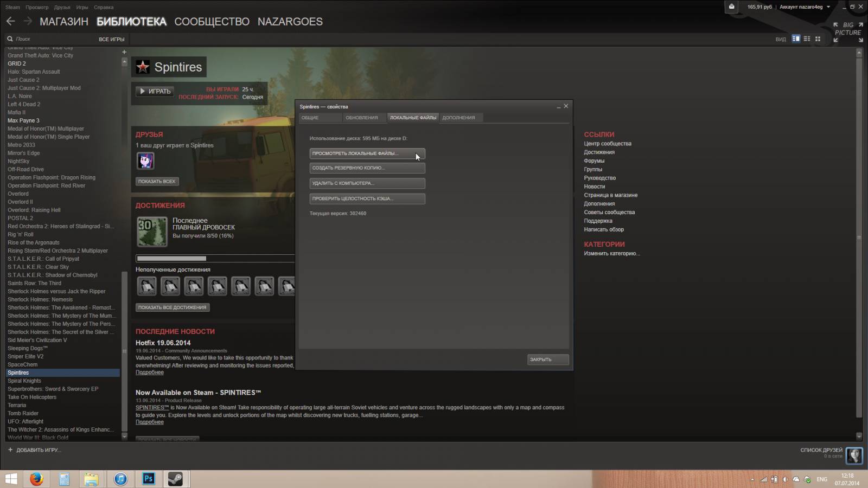Open the account nazaro4eg dropdown
Screen dimensions: 868x488
pos(805,7)
